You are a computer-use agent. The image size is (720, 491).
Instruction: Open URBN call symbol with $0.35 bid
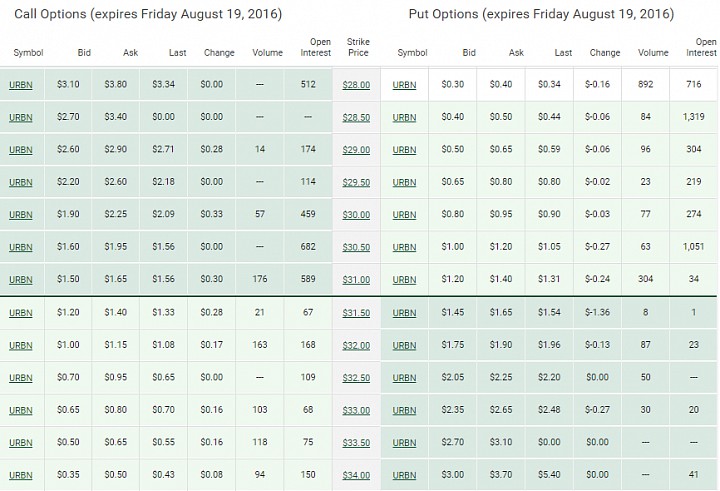coord(21,475)
